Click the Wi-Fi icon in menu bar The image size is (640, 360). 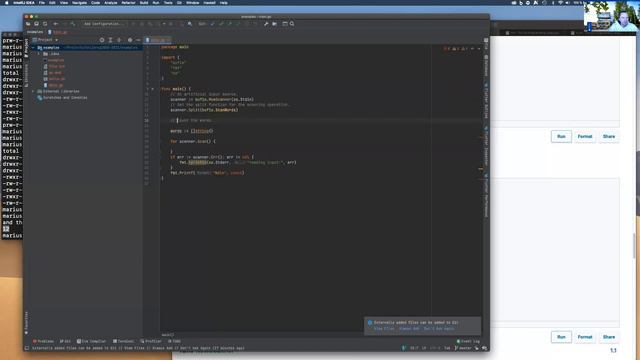pyautogui.click(x=560, y=2)
